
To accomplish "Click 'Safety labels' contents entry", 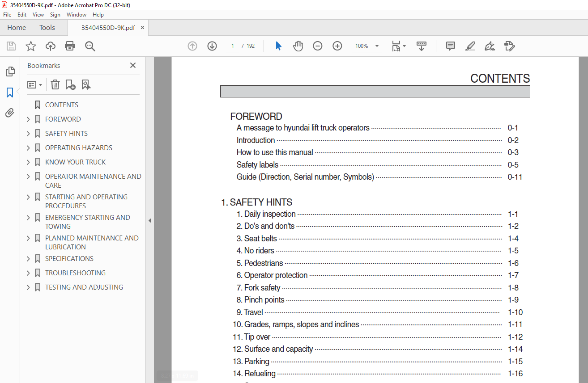I will click(257, 165).
